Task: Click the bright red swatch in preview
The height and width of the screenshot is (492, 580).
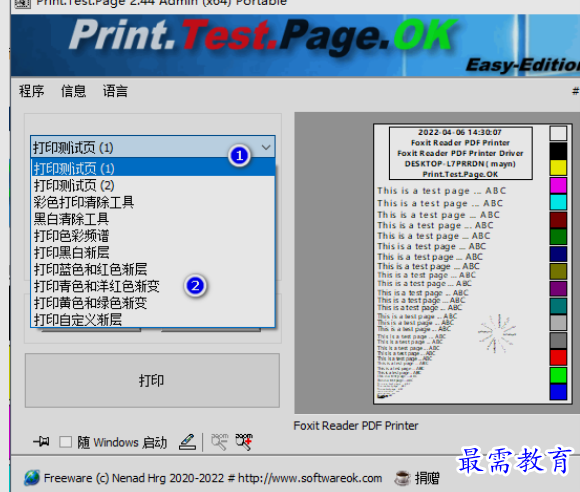Action: (558, 357)
